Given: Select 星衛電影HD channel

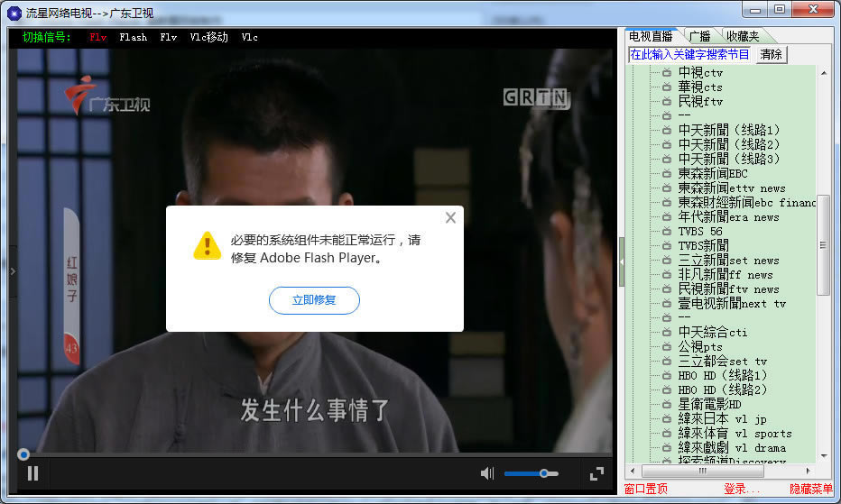Looking at the screenshot, I should pos(709,404).
